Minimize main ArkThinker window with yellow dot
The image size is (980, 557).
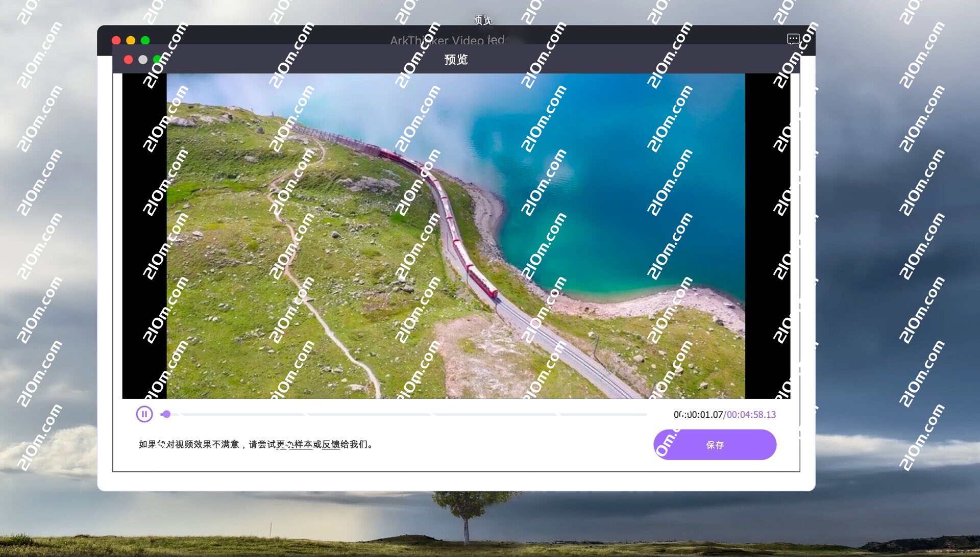click(131, 40)
